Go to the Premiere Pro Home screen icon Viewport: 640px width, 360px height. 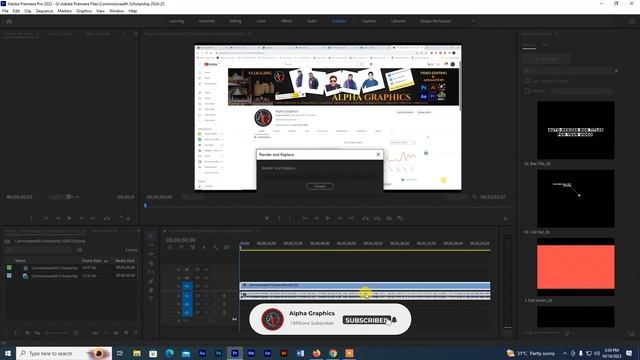(9, 21)
